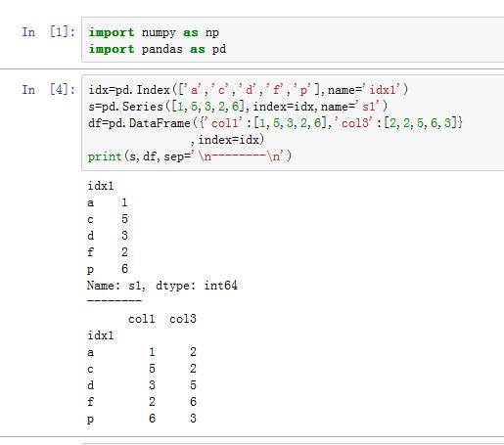The image size is (504, 445).
Task: Click Series output row 'a 1'
Action: click(108, 202)
